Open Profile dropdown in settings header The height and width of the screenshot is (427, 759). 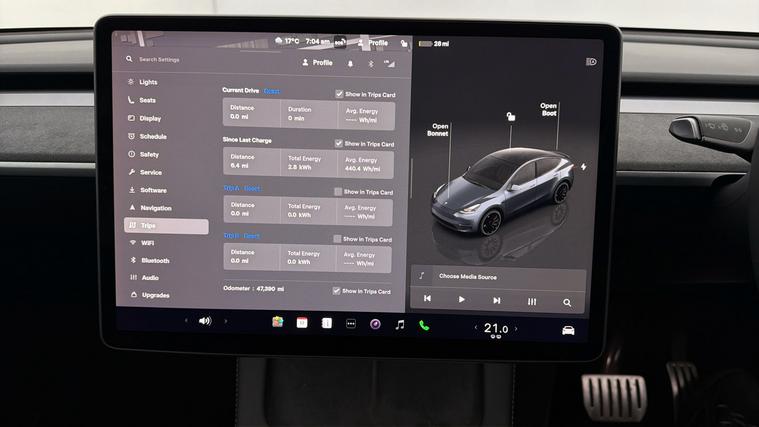(x=316, y=62)
